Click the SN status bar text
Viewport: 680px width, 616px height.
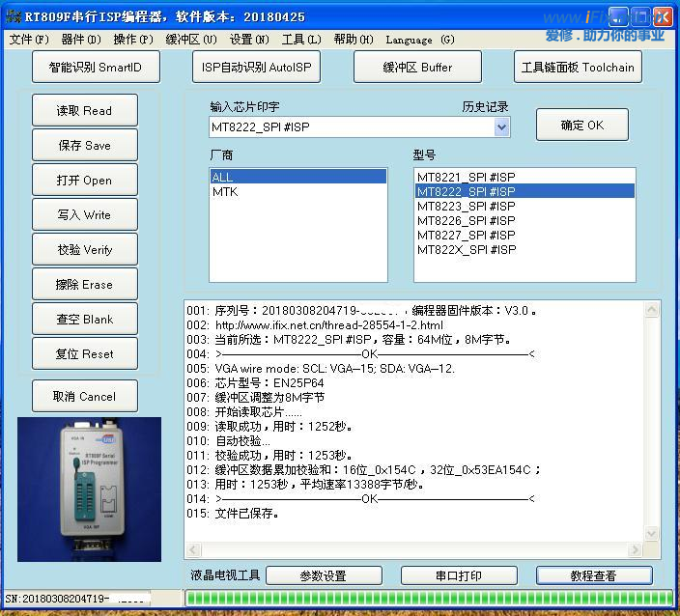click(x=77, y=599)
